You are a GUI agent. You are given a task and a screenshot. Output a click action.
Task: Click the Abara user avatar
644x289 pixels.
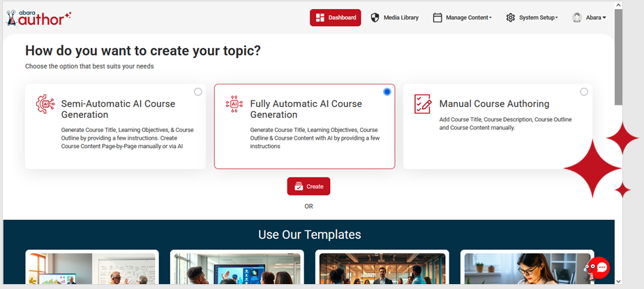(x=577, y=17)
